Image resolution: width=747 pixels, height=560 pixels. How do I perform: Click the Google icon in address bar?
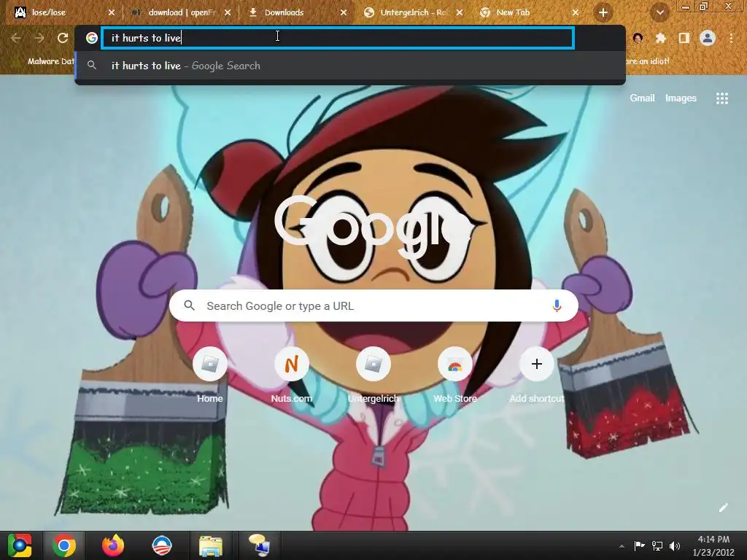click(91, 38)
